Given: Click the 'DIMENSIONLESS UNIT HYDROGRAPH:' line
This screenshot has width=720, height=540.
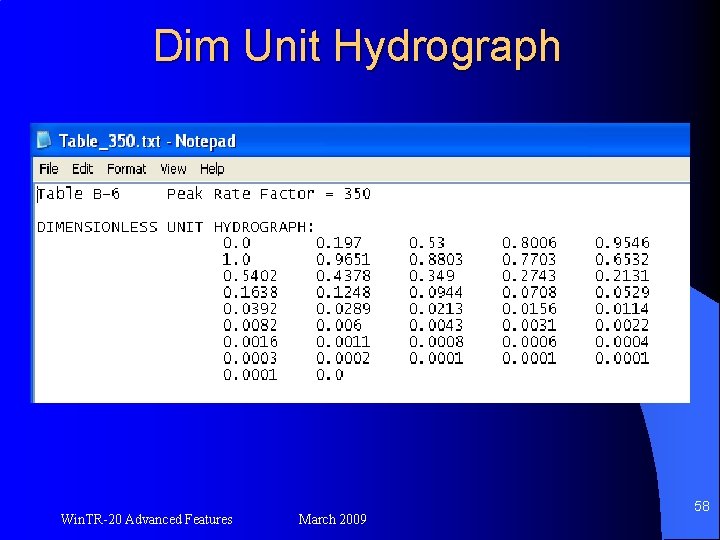Looking at the screenshot, I should pyautogui.click(x=175, y=227).
